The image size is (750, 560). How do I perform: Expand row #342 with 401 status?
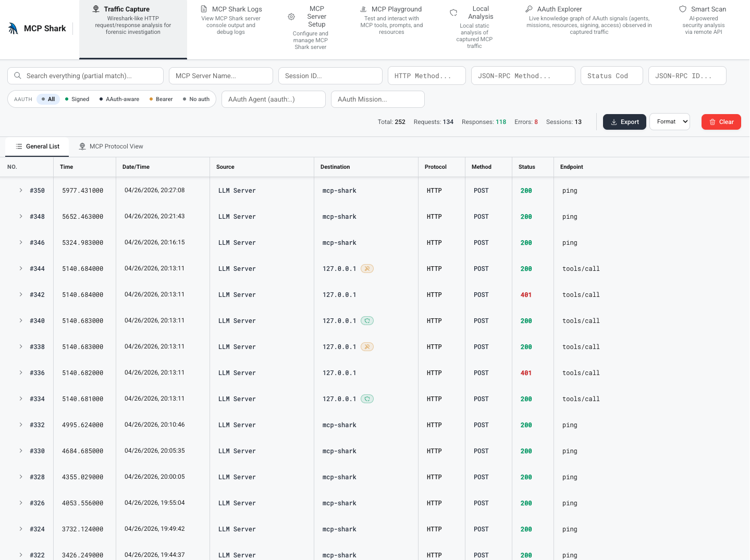21,295
